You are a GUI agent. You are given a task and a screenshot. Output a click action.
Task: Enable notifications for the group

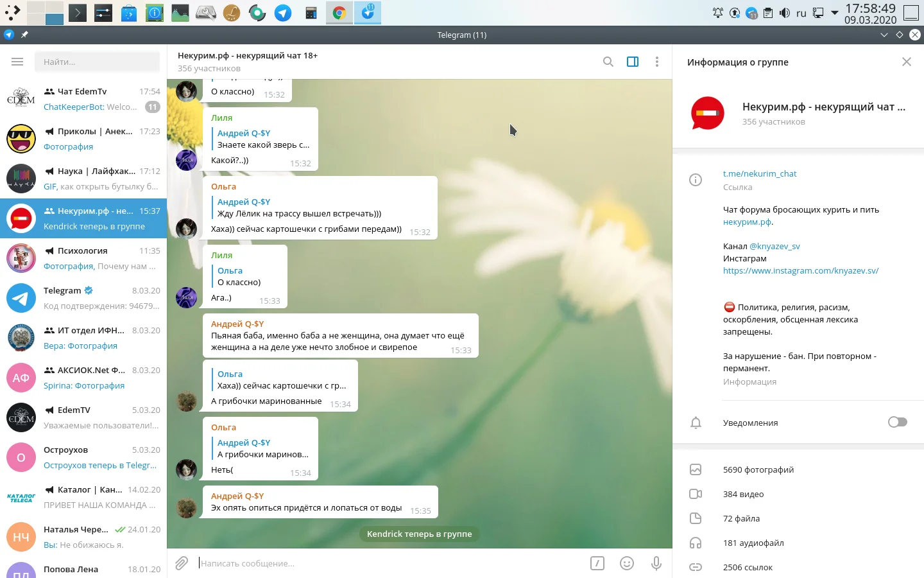point(897,422)
